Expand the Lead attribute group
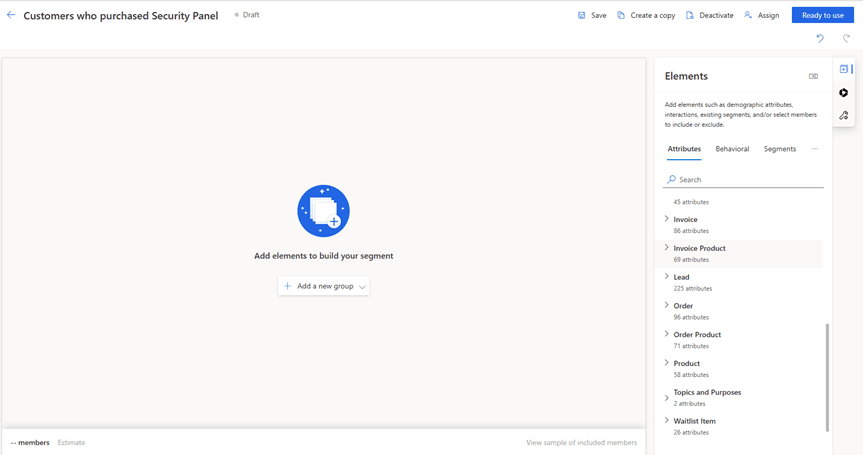Viewport: 863px width, 455px height. tap(667, 277)
